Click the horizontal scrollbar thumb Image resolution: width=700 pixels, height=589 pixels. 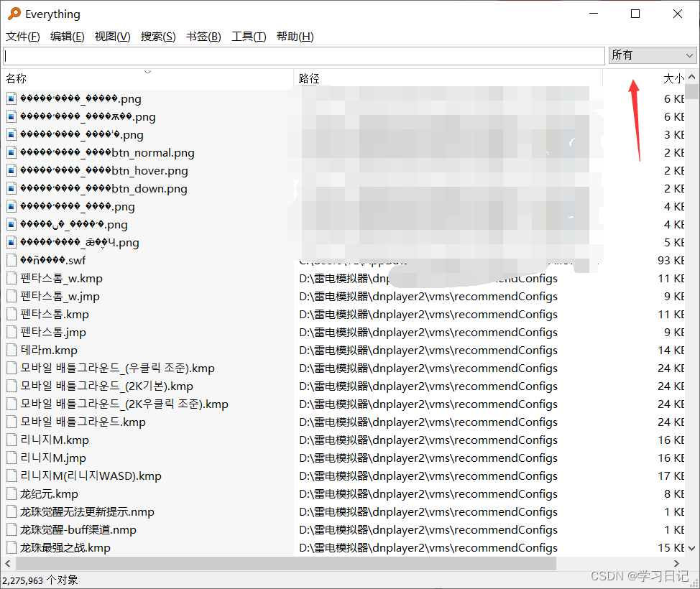coord(286,564)
